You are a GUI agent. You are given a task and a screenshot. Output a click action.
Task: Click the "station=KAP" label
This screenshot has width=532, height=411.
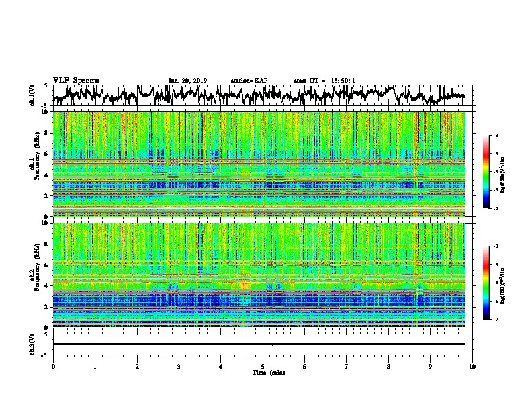pos(249,81)
